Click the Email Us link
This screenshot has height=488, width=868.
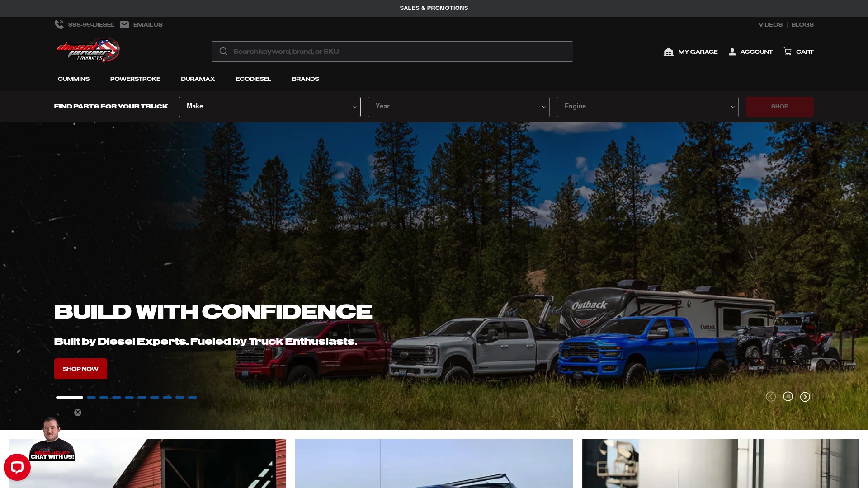(148, 25)
